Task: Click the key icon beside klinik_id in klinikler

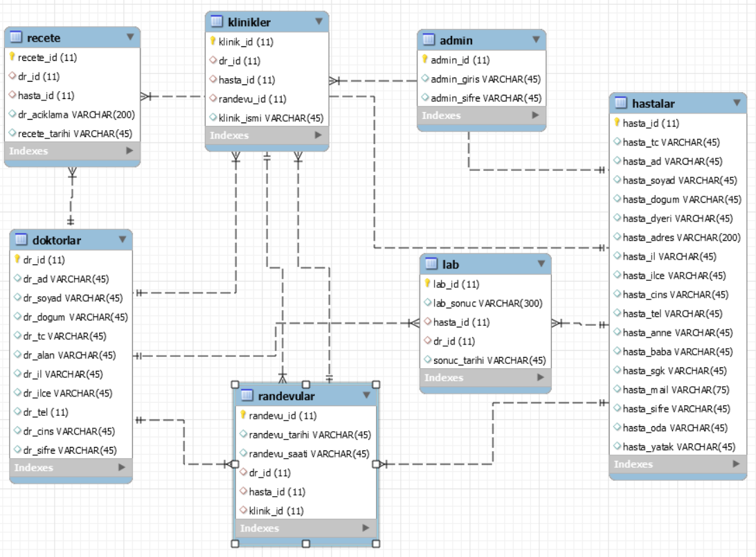Action: tap(213, 42)
